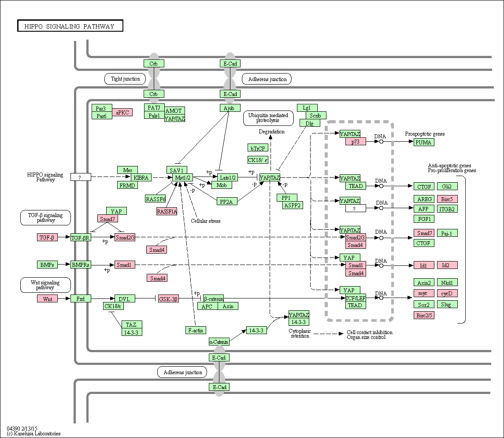Click the pink TGF-β ligand box
The image size is (504, 438).
click(47, 237)
